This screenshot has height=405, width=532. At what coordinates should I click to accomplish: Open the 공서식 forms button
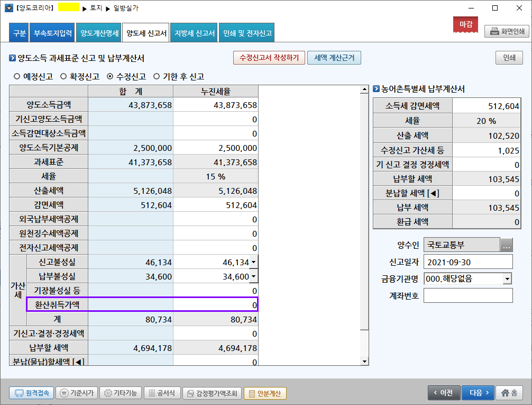coord(161,393)
